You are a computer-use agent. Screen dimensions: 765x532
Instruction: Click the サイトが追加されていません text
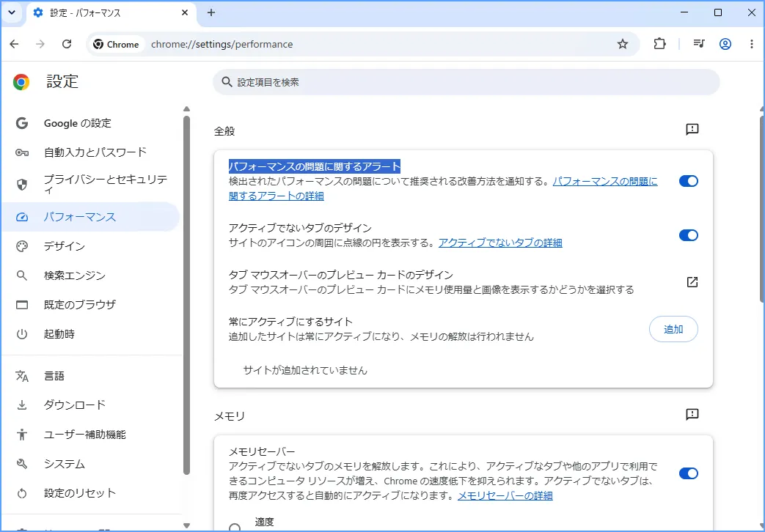click(305, 370)
